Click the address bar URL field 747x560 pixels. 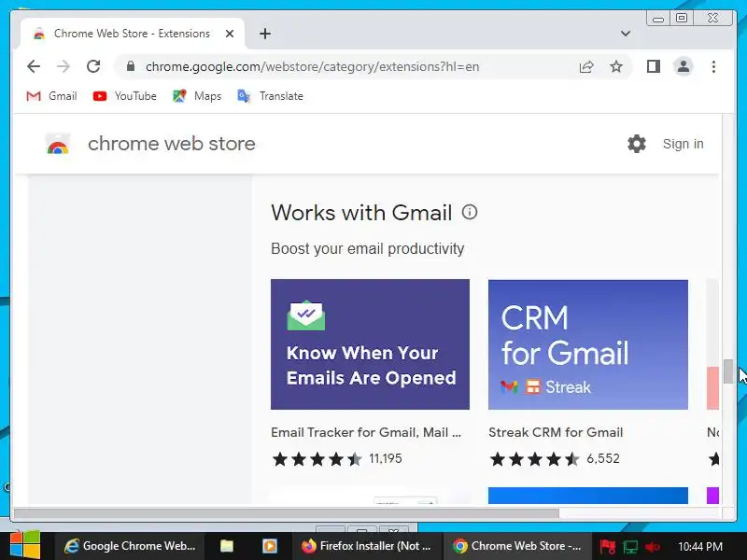point(312,66)
